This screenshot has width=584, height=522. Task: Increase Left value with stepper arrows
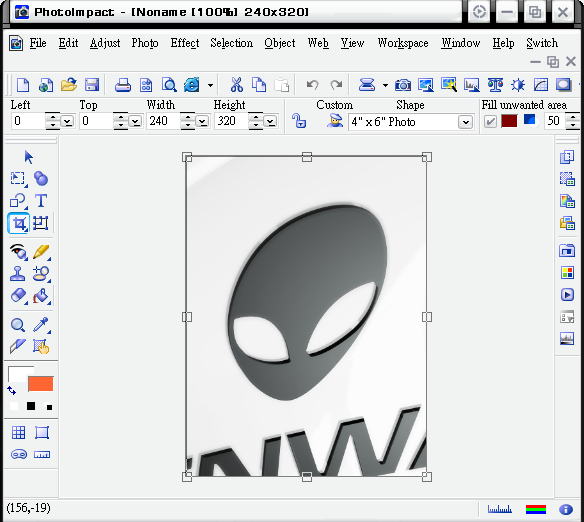tap(53, 117)
